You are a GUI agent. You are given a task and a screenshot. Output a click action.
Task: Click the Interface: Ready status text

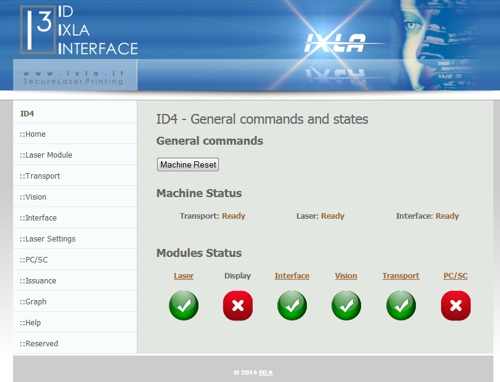427,216
